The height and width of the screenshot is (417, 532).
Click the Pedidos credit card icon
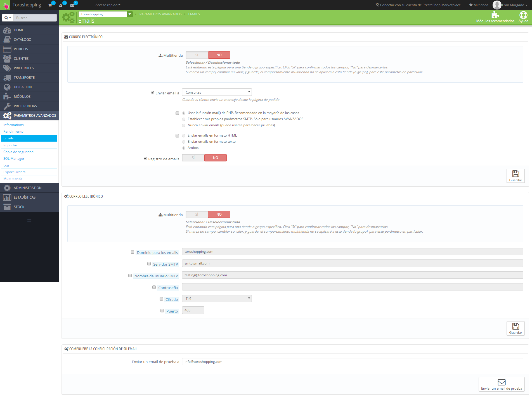pos(7,49)
